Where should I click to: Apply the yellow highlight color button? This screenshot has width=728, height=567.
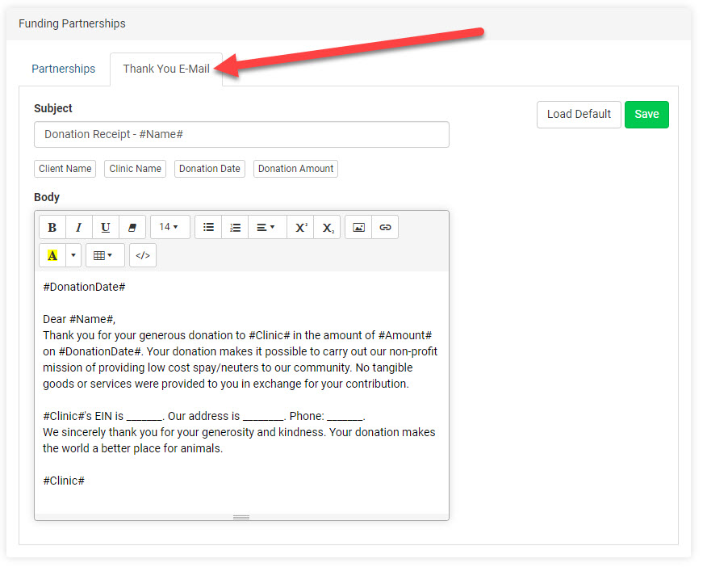tap(52, 256)
